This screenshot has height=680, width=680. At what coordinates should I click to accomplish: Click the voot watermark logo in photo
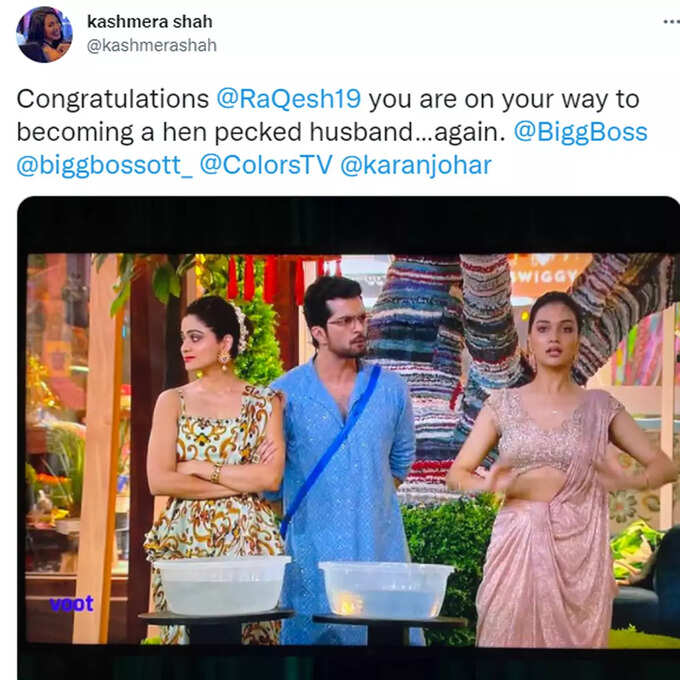coord(72,604)
